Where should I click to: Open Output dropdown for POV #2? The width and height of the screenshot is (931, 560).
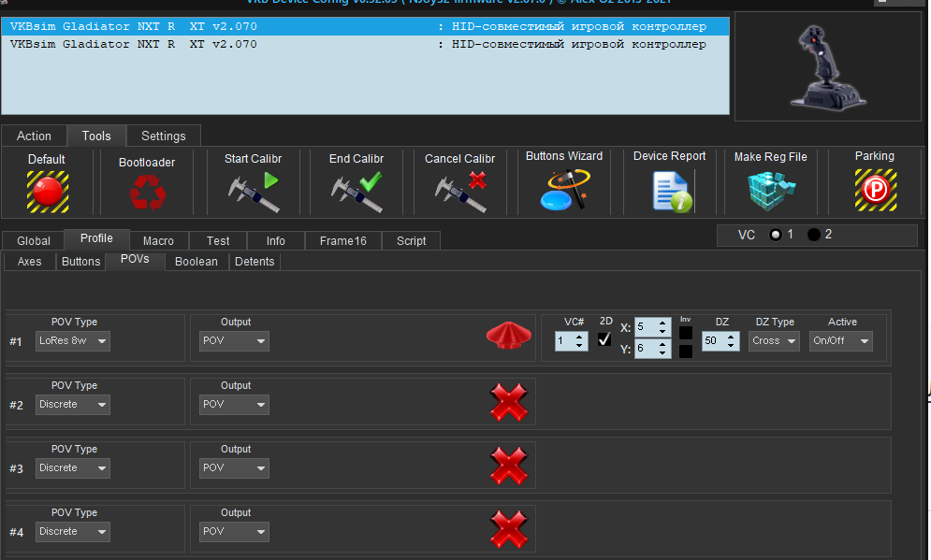[x=234, y=405]
